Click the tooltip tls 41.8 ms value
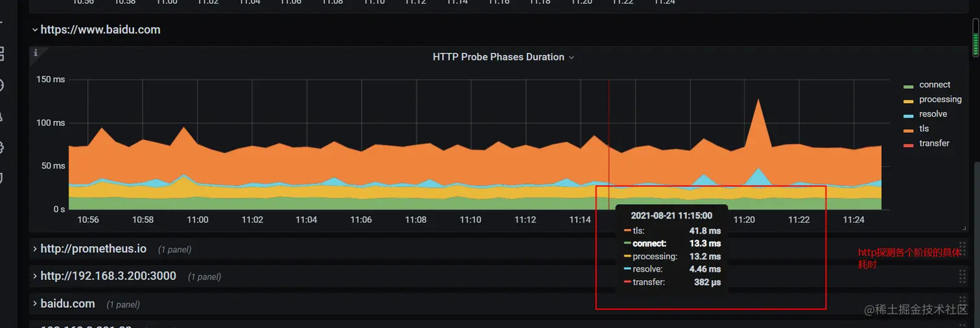Screen dimensions: 980x328 tap(705, 231)
